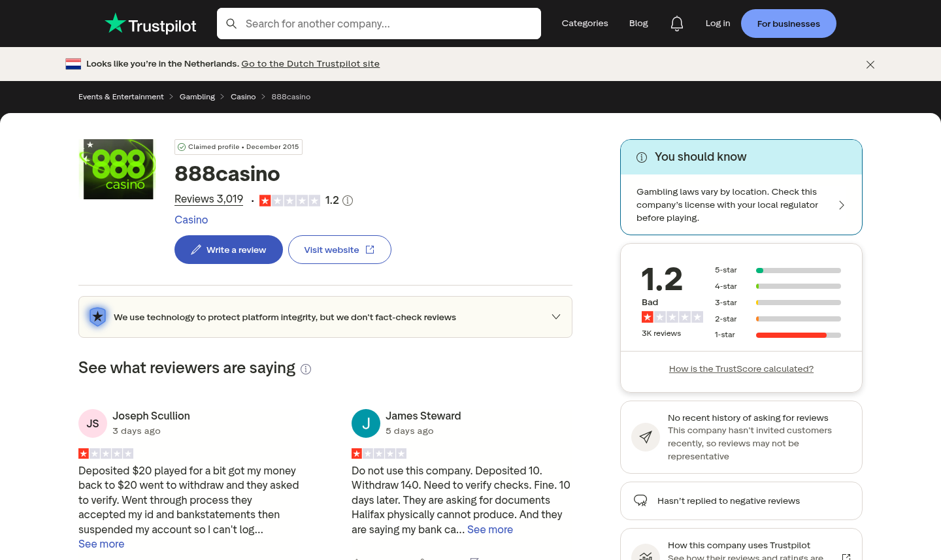Screen dimensions: 941x560
Task: Open info icon next to reviewers are saying
Action: 306,369
